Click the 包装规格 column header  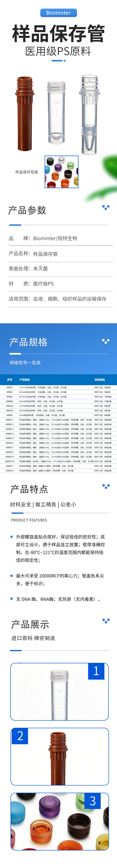click(100, 379)
